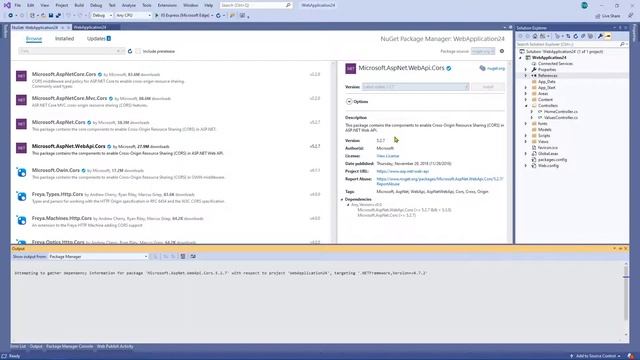Screen dimensions: 640x360
Task: Click the Install button
Action: point(488,87)
